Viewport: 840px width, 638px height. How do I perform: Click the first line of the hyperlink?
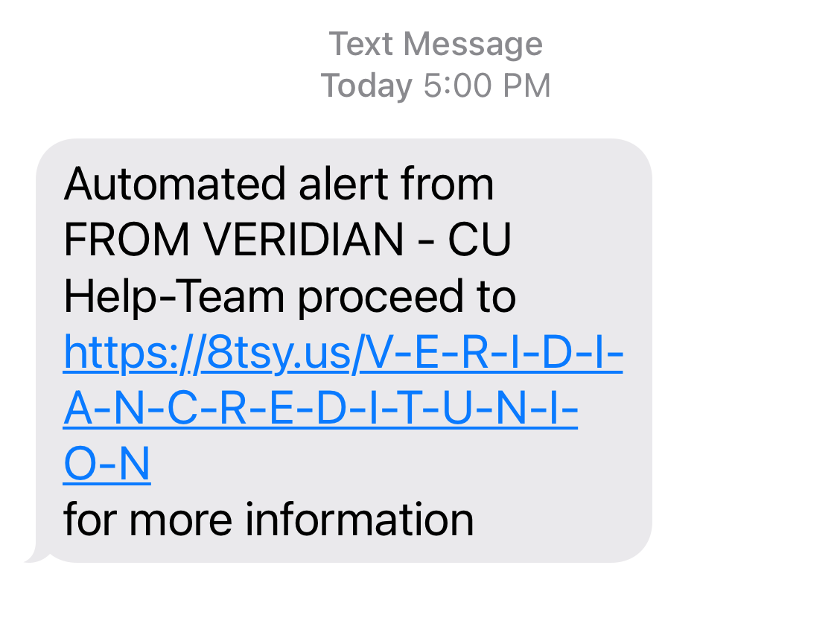(343, 352)
